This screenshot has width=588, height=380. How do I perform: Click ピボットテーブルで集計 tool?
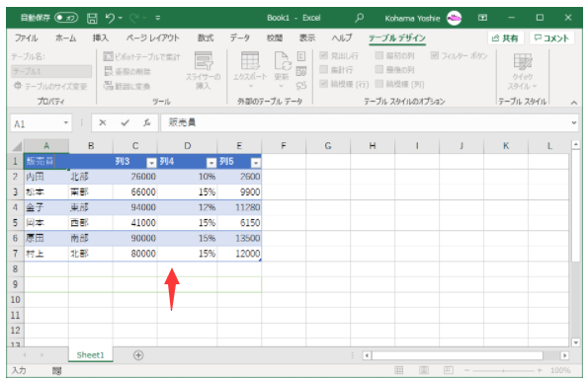pos(141,56)
